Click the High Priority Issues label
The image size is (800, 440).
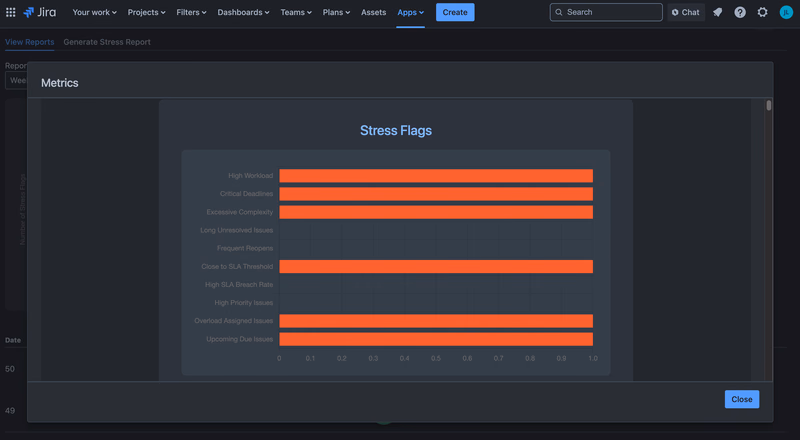(x=243, y=303)
